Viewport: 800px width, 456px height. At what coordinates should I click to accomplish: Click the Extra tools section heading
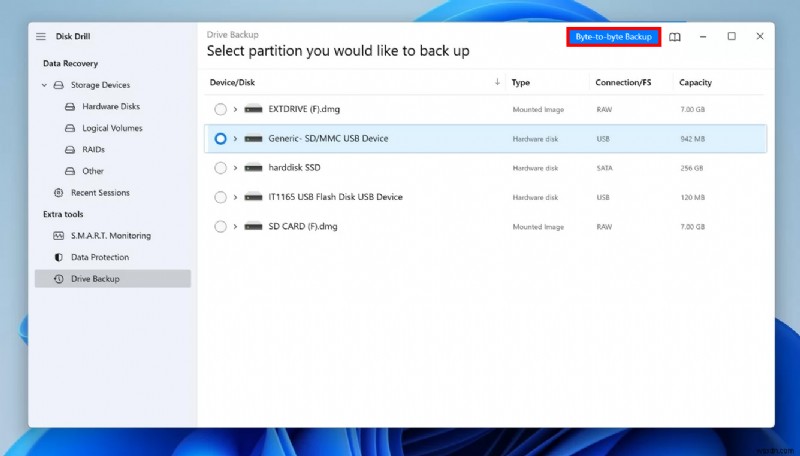coord(63,214)
